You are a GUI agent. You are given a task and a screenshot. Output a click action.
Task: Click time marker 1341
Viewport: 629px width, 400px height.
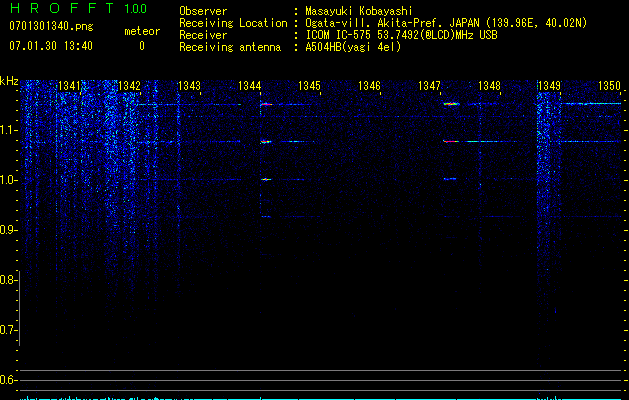pos(69,85)
